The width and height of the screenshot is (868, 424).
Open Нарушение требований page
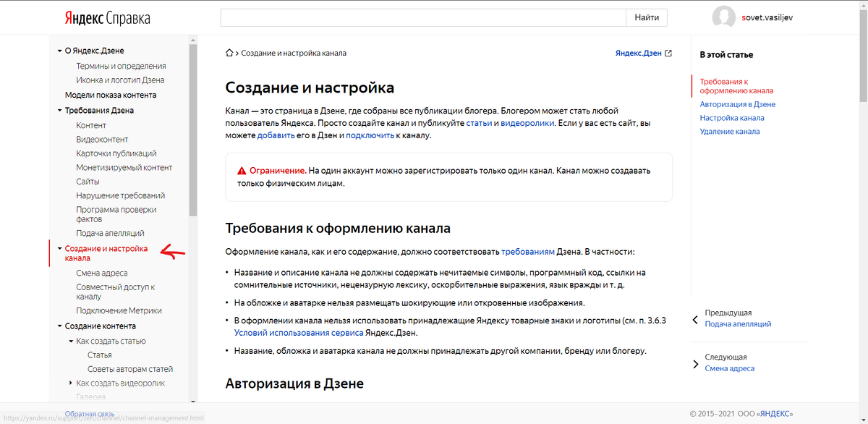coord(121,195)
